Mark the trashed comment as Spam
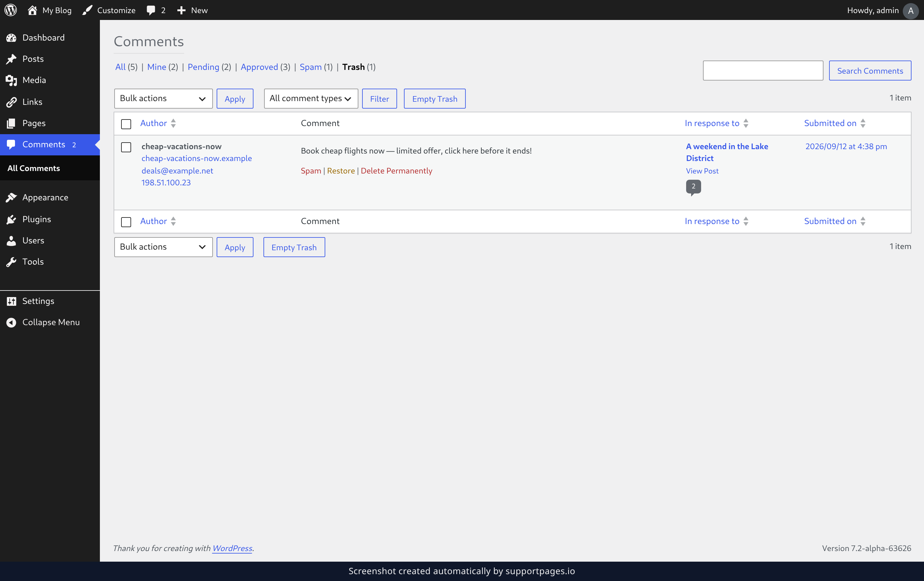The width and height of the screenshot is (924, 581). 311,171
